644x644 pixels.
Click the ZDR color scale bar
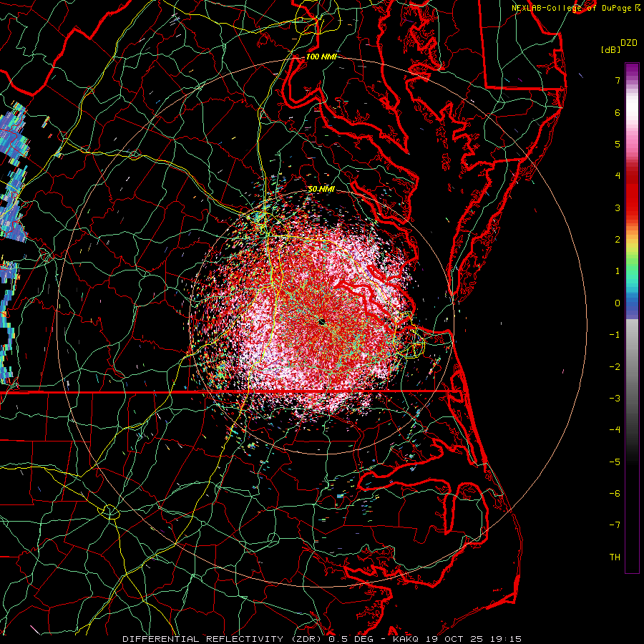point(632,318)
